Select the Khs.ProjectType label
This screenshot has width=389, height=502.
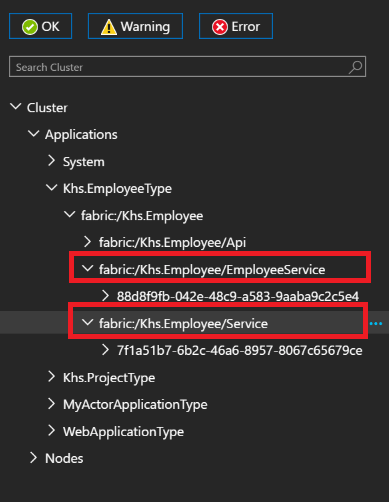pyautogui.click(x=109, y=378)
